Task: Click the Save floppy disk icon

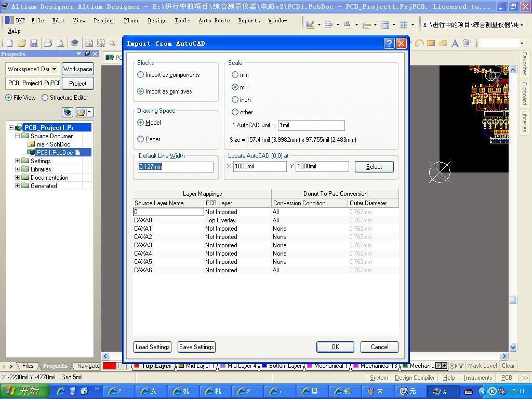Action: click(34, 43)
